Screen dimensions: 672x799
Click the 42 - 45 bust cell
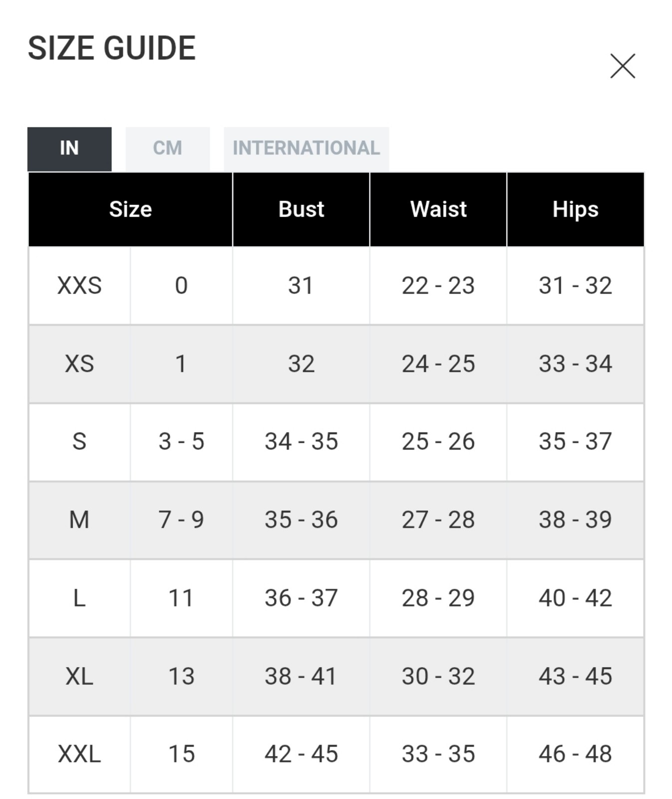tap(301, 754)
